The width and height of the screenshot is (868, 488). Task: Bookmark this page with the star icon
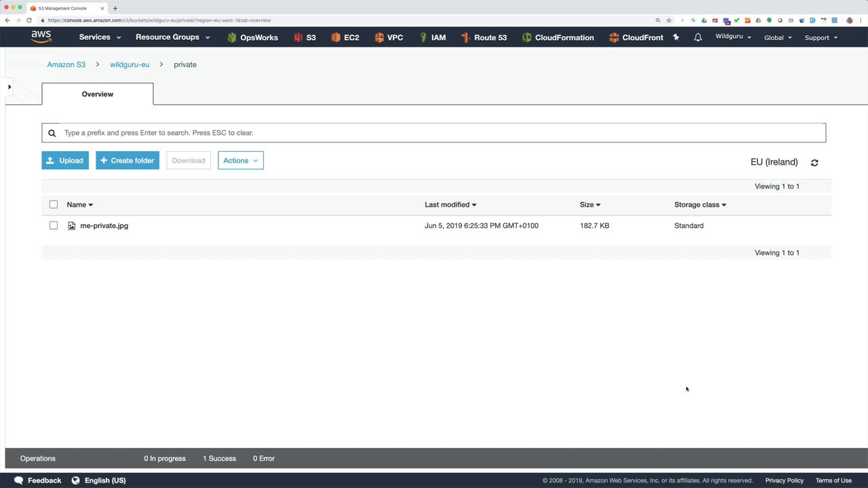click(x=669, y=20)
